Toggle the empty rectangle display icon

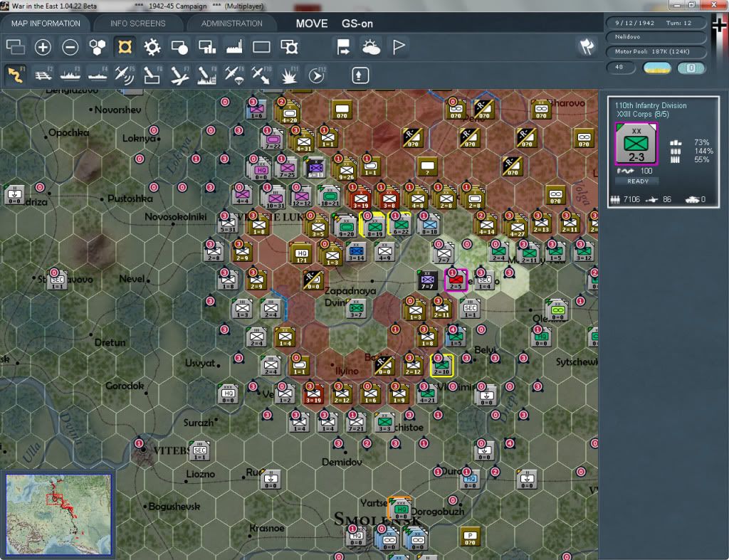tap(261, 47)
